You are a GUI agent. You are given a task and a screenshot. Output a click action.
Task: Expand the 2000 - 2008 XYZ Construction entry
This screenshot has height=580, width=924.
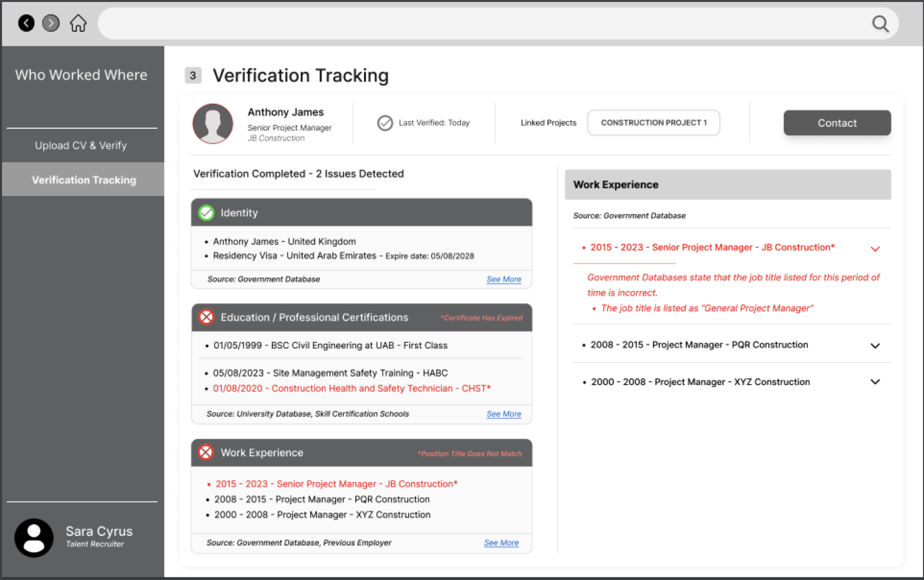[875, 382]
